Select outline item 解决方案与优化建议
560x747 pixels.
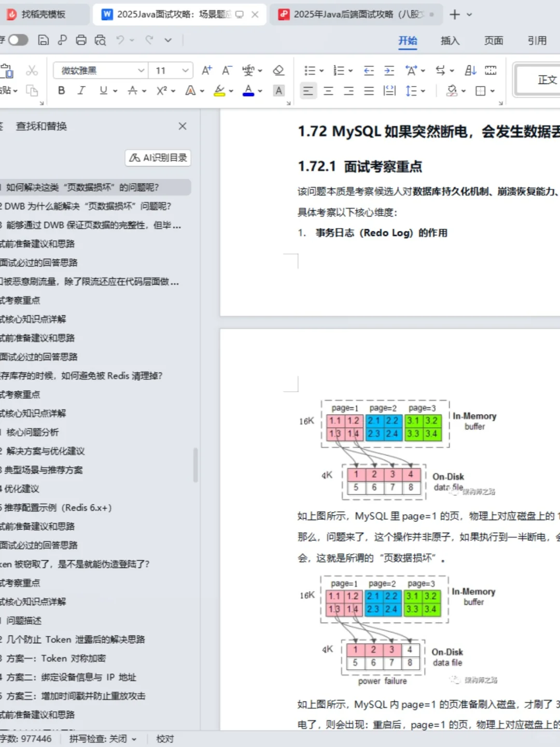pyautogui.click(x=45, y=451)
